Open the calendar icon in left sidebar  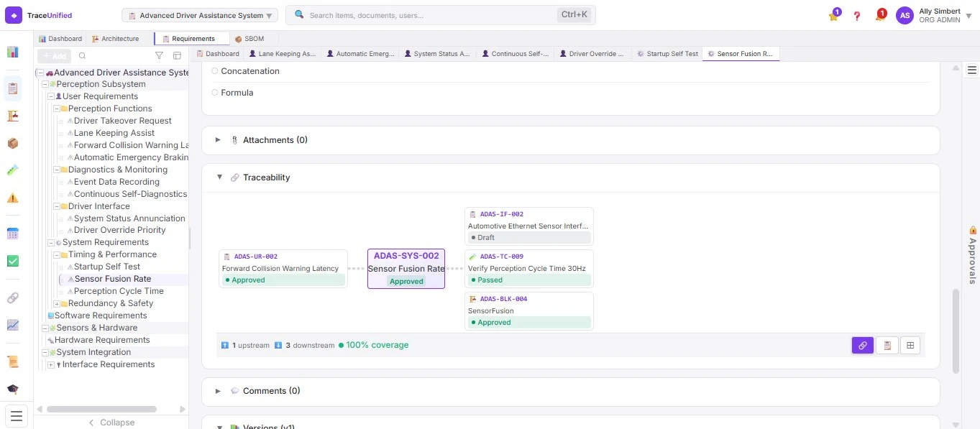coord(13,234)
